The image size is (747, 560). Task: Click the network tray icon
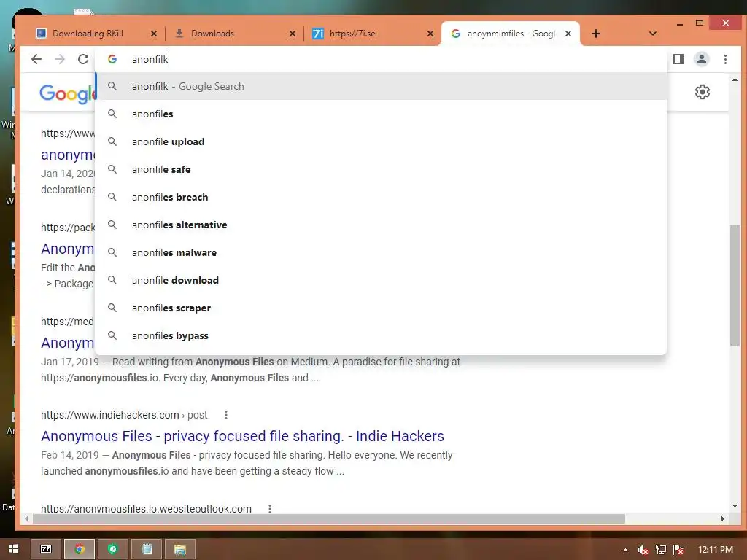point(661,550)
